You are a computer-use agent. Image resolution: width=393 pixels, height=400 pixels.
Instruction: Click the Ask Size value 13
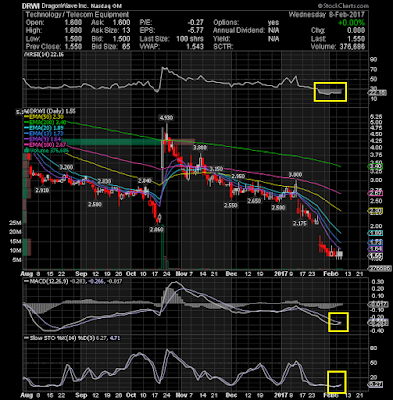click(x=126, y=30)
